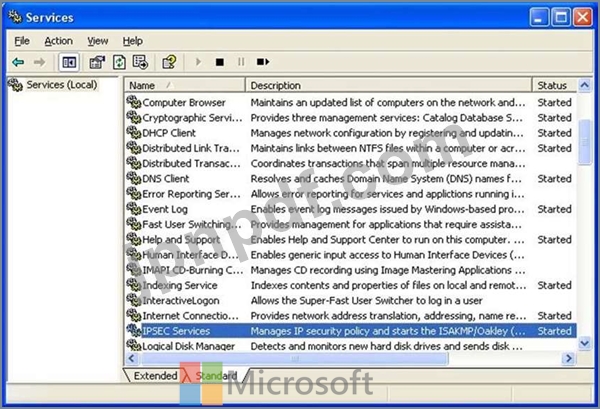
Task: Minimize the Services window
Action: pyautogui.click(x=539, y=17)
